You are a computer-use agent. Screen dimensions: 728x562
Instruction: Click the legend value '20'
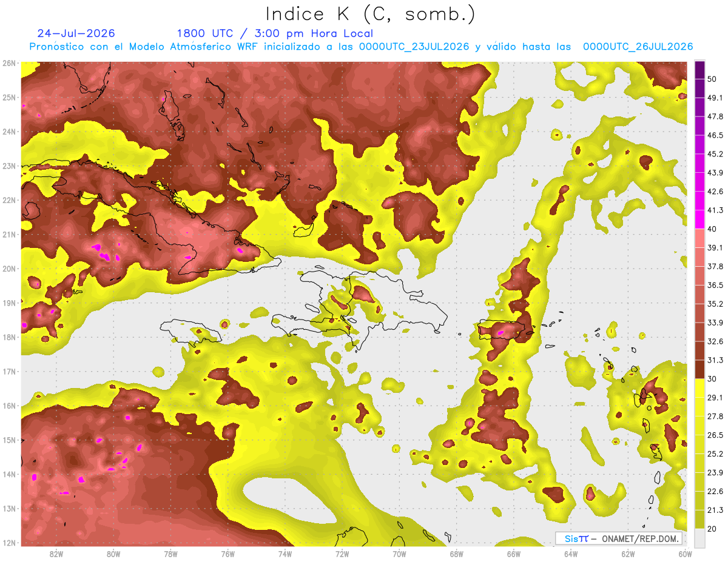pos(713,529)
